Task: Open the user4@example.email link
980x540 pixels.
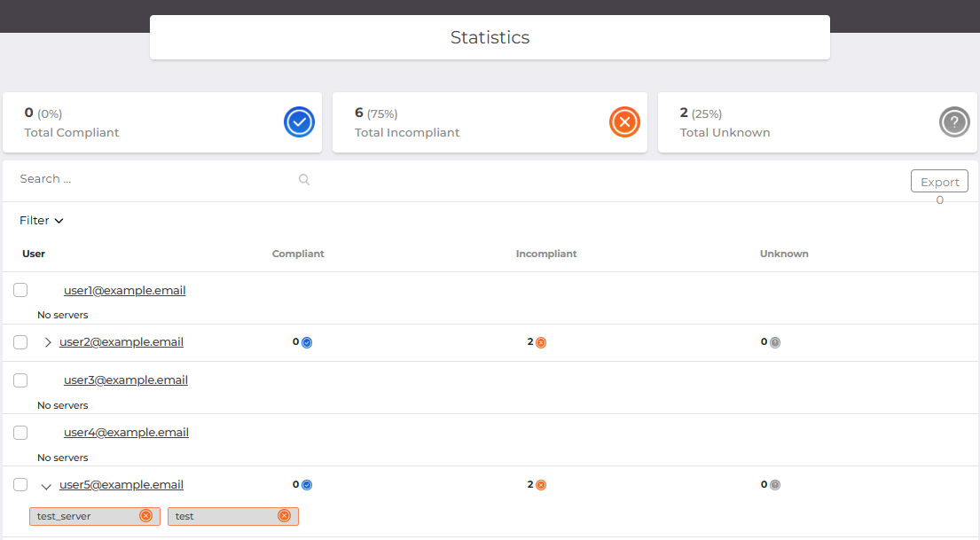Action: [x=126, y=433]
